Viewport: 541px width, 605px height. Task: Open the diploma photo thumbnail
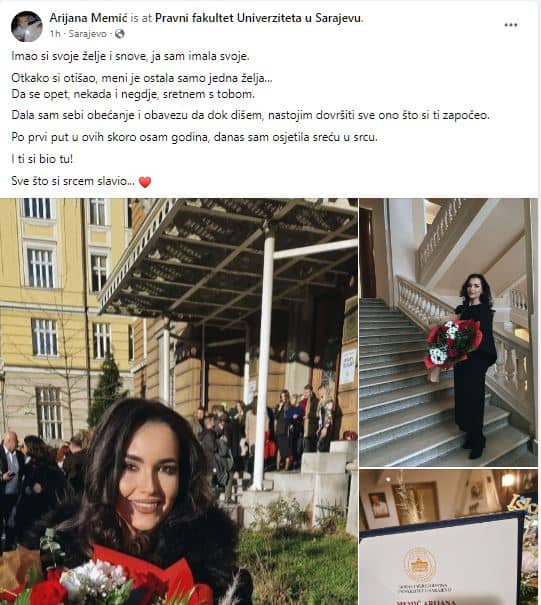[448, 537]
